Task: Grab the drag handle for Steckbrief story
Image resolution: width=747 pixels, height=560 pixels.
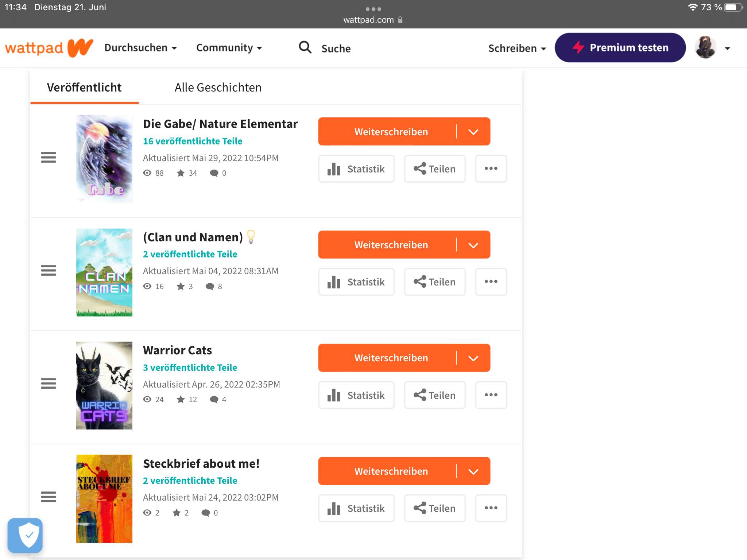Action: pos(48,497)
